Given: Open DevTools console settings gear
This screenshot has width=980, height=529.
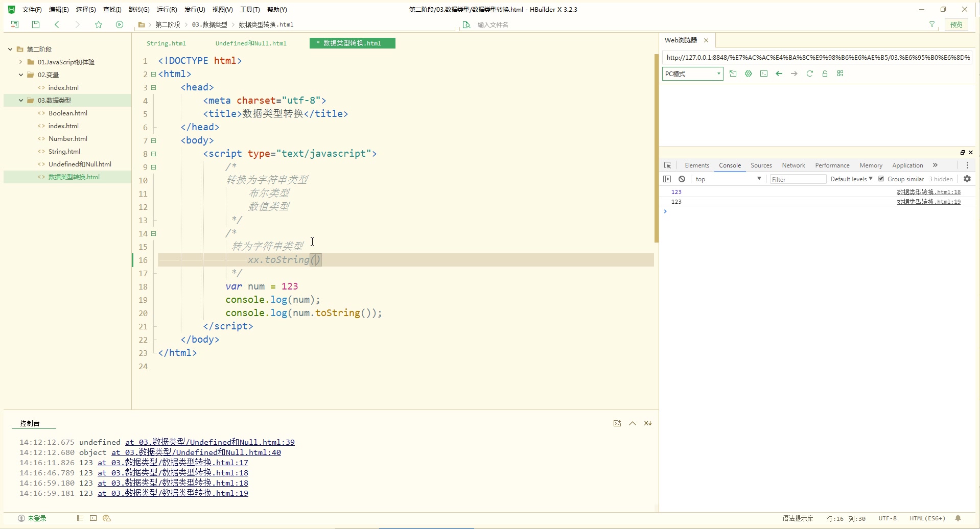Looking at the screenshot, I should pyautogui.click(x=967, y=179).
